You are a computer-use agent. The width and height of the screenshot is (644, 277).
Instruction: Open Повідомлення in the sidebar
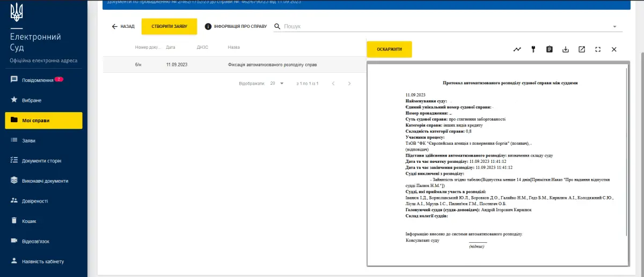(38, 80)
